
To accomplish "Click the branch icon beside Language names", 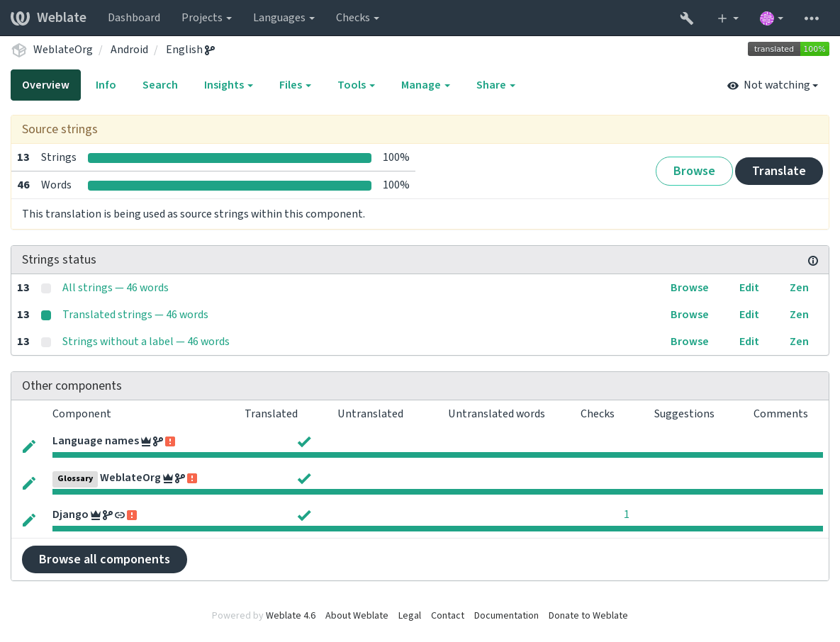I will pos(157,441).
